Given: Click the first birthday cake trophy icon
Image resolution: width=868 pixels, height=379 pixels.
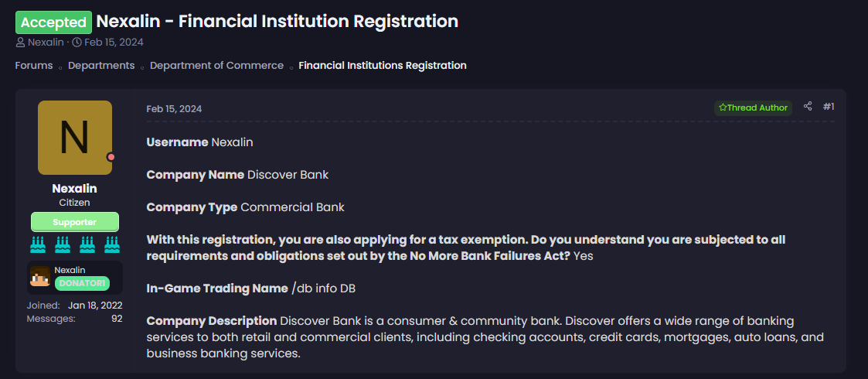Looking at the screenshot, I should pos(38,244).
